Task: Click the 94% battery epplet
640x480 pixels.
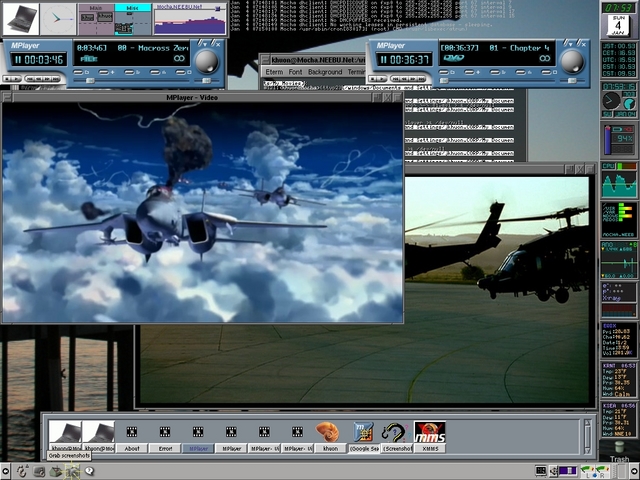Action: coord(619,139)
